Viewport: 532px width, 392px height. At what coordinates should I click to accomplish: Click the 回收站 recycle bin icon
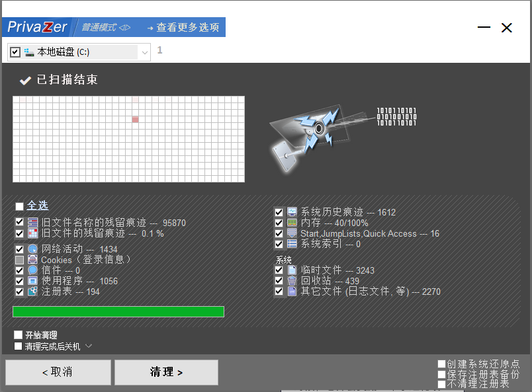[x=292, y=280]
